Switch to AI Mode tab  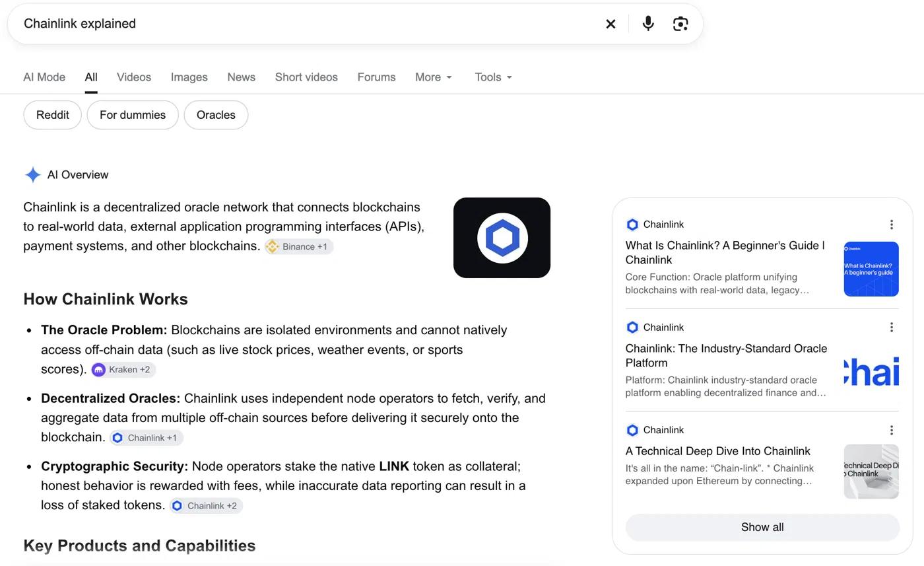pos(44,77)
